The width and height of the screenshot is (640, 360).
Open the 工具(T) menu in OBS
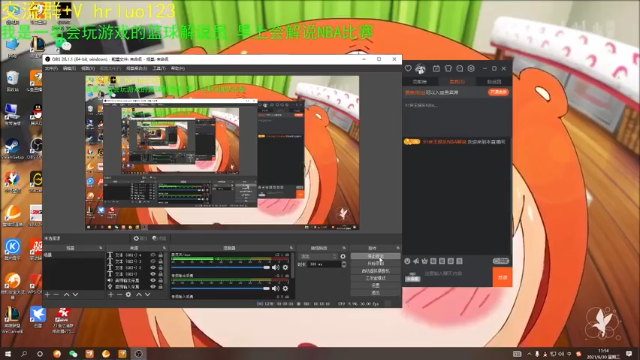pyautogui.click(x=159, y=69)
